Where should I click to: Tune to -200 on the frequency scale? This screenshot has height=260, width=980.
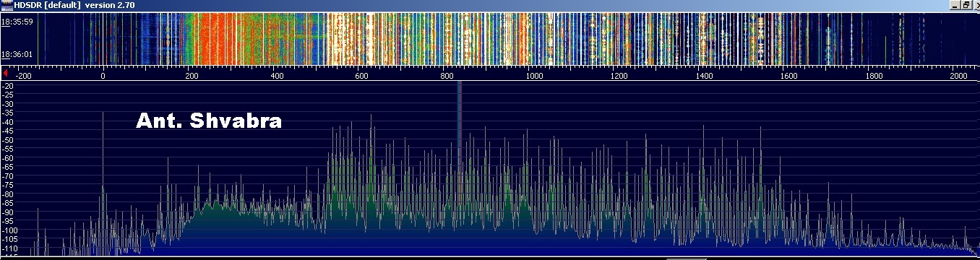click(24, 75)
